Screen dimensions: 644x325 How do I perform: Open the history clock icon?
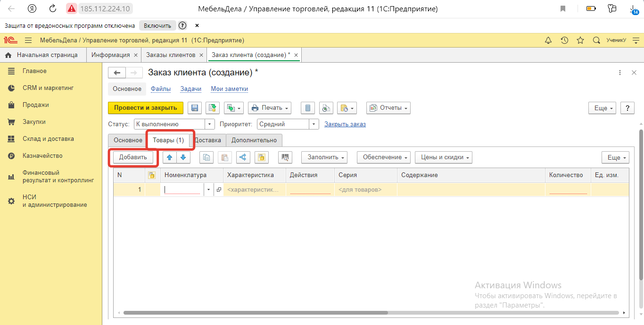(564, 41)
